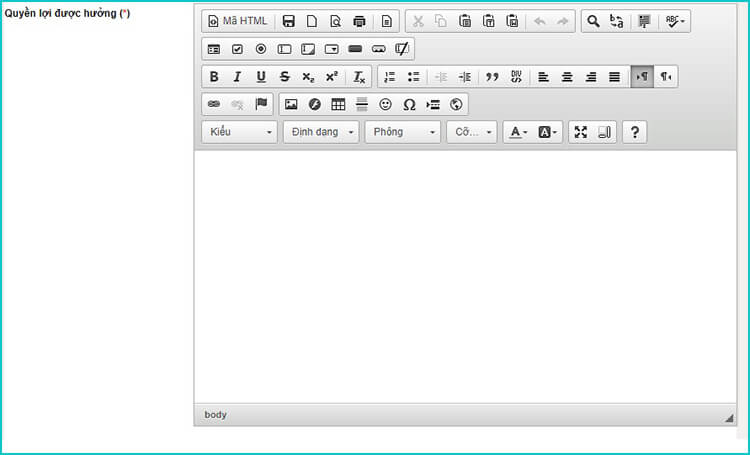Align text left
This screenshot has height=455, width=750.
point(543,77)
